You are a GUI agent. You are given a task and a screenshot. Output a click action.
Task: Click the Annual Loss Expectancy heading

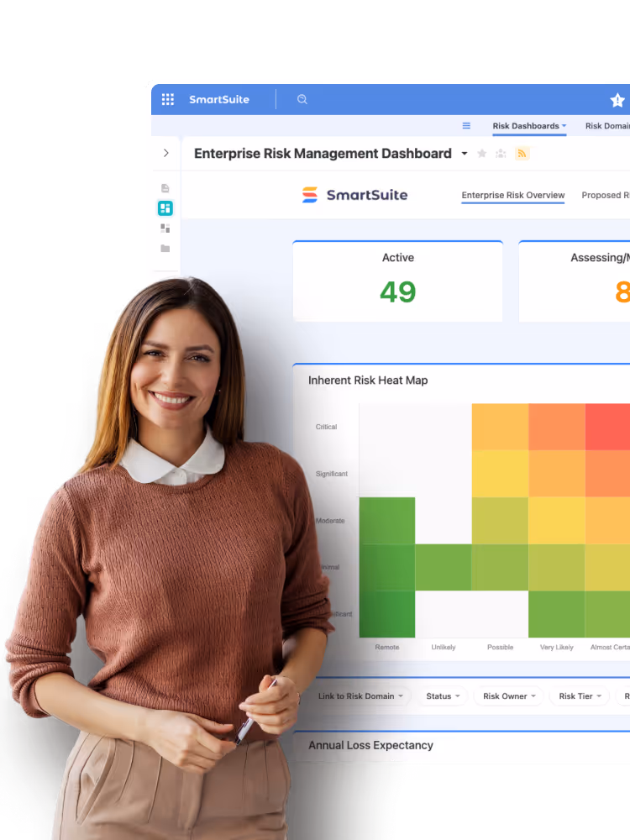(x=370, y=745)
